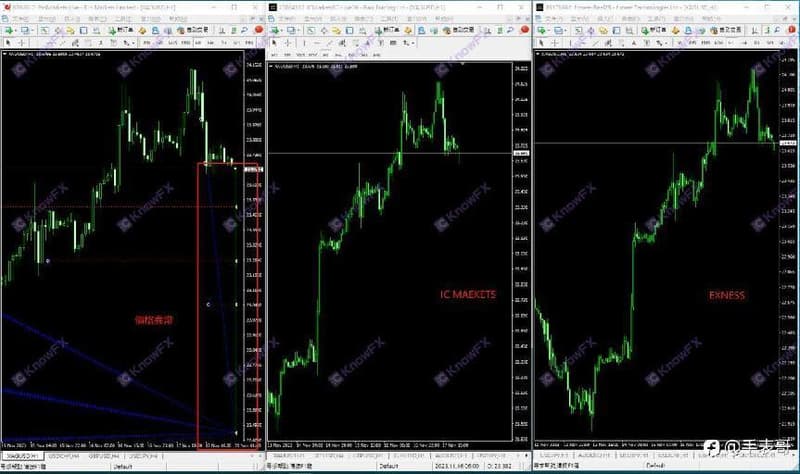
Task: Toggle H1 timeframe in left MT4 window
Action: [199, 42]
